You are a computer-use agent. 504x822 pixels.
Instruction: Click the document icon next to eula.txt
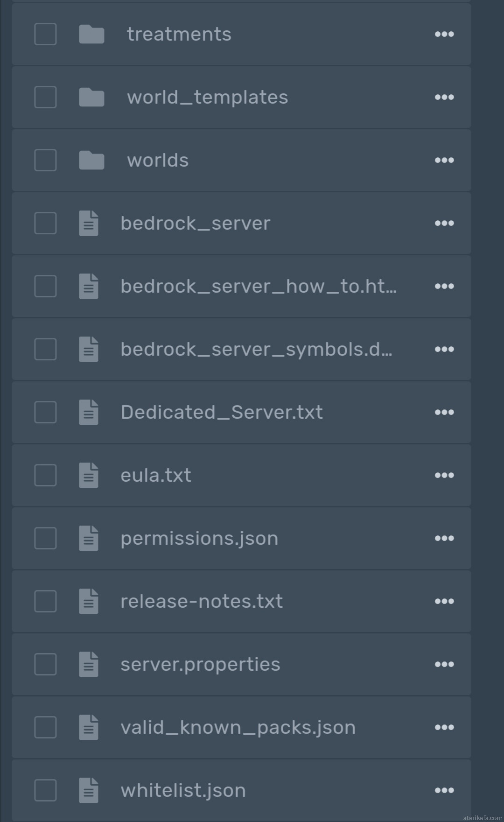(x=89, y=475)
